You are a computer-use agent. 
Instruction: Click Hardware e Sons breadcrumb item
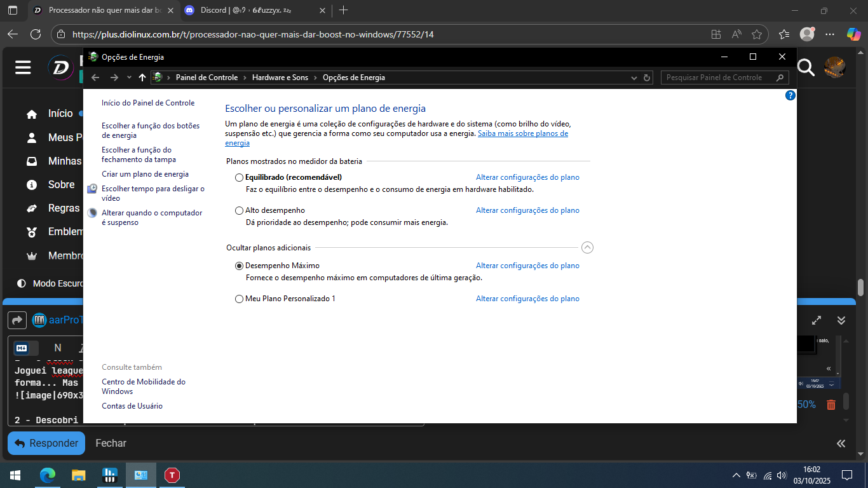pos(280,78)
